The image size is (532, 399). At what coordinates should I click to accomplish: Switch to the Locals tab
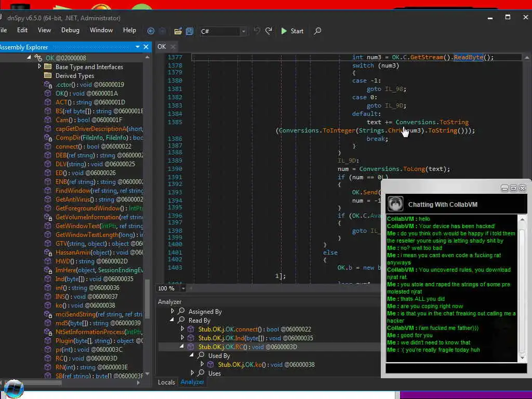[x=167, y=382]
